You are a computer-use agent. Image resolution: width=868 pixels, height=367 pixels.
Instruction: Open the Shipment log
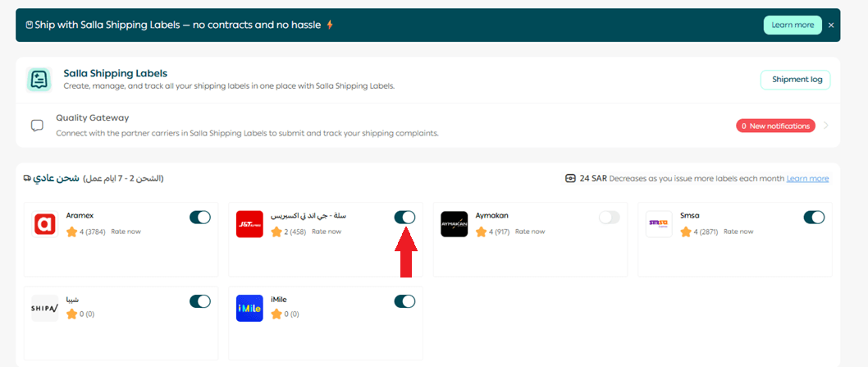(795, 80)
